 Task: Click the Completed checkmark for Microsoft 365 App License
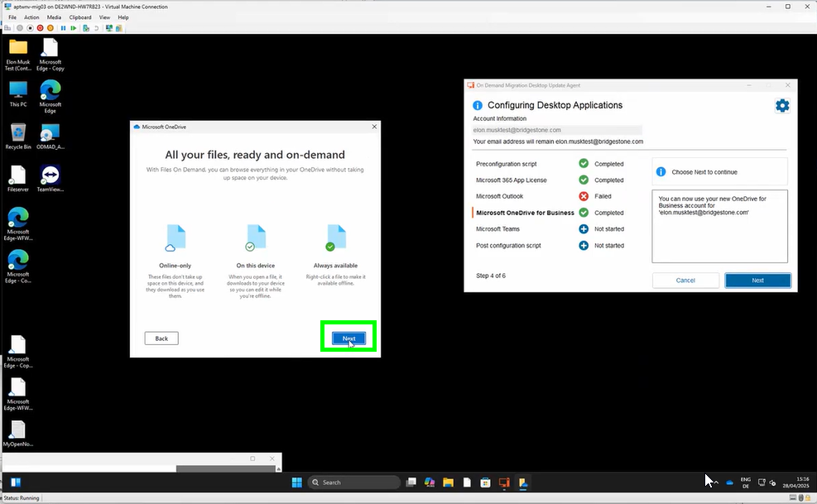584,180
